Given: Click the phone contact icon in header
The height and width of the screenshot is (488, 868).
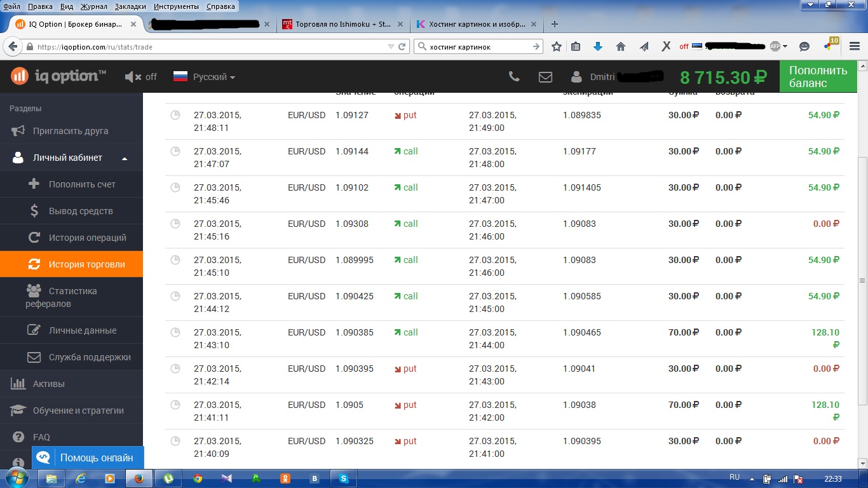Looking at the screenshot, I should [514, 77].
